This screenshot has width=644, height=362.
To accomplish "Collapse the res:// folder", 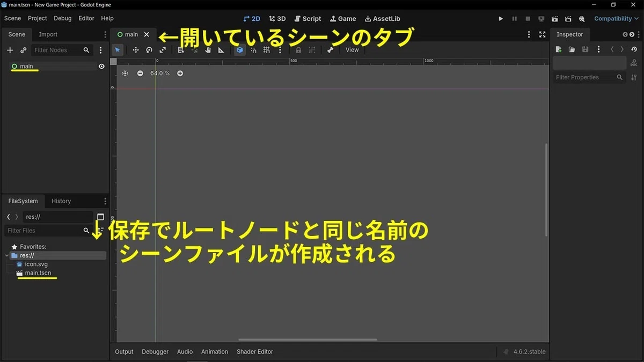I will 6,256.
